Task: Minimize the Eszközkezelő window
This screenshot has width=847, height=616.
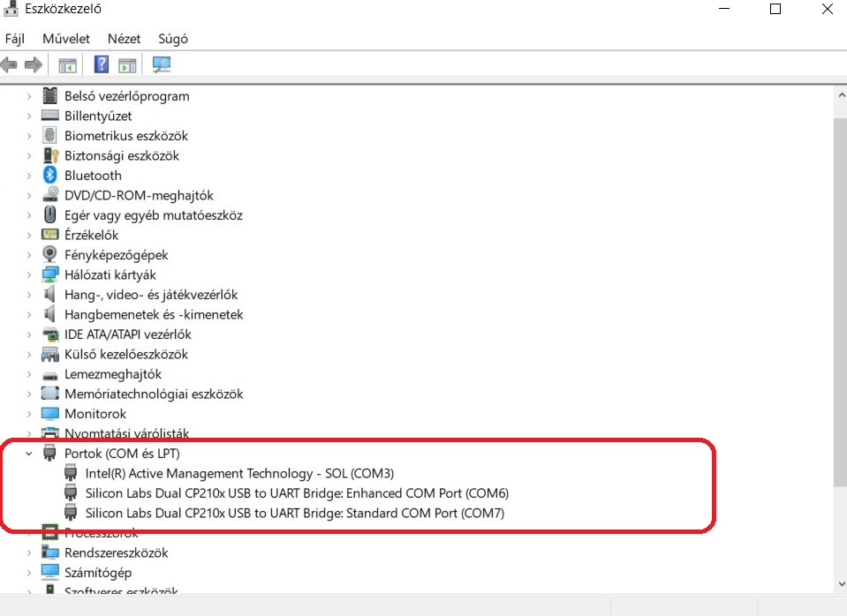Action: pos(724,9)
